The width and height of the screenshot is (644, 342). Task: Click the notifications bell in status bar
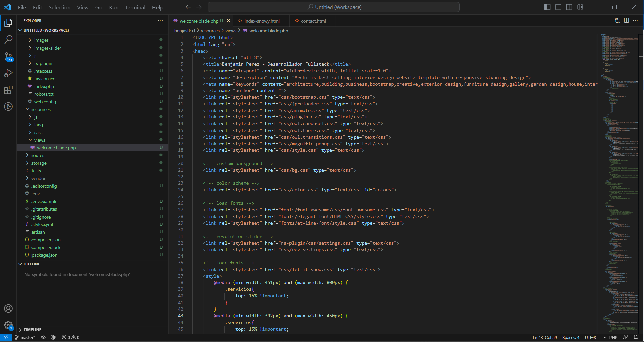point(635,337)
